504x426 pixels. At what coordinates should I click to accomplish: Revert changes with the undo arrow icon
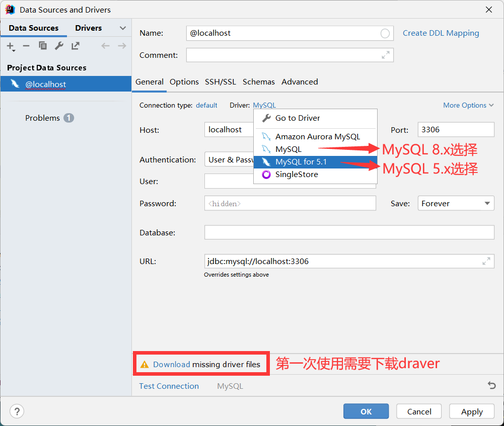492,385
